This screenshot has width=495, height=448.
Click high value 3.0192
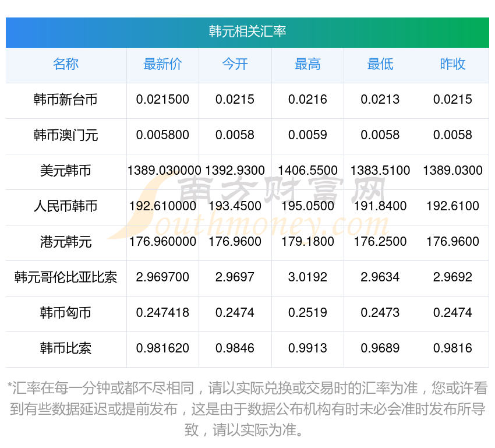coord(307,277)
